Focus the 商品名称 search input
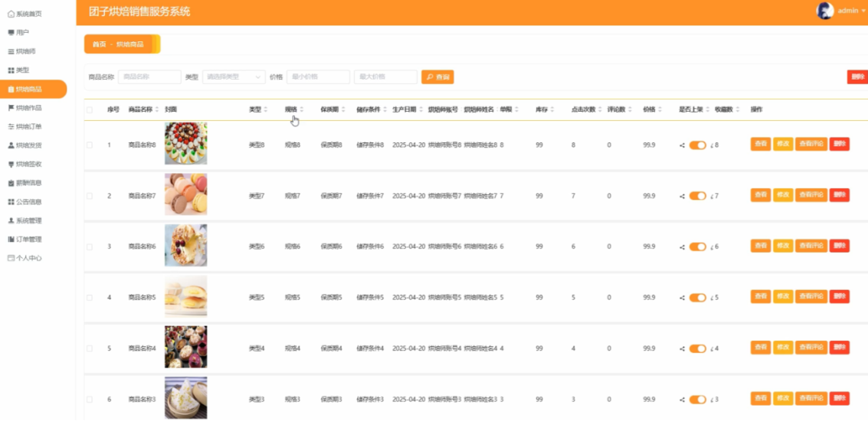Screen dimensions: 868x421 tap(149, 77)
